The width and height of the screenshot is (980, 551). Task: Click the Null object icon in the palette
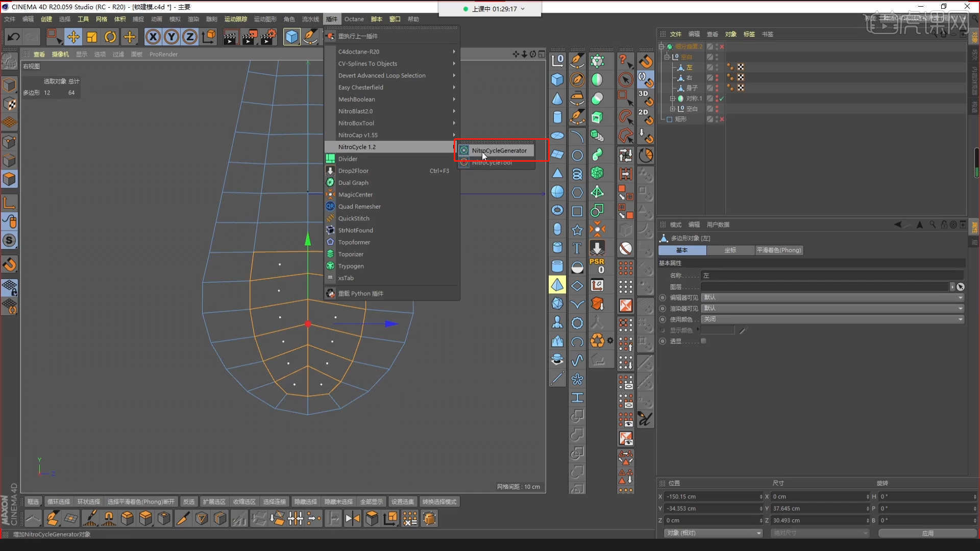(557, 61)
